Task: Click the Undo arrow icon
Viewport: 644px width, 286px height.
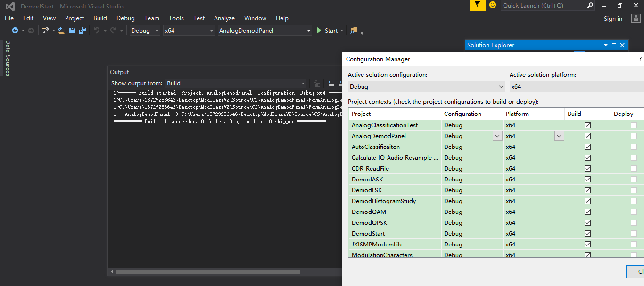Action: click(x=97, y=30)
